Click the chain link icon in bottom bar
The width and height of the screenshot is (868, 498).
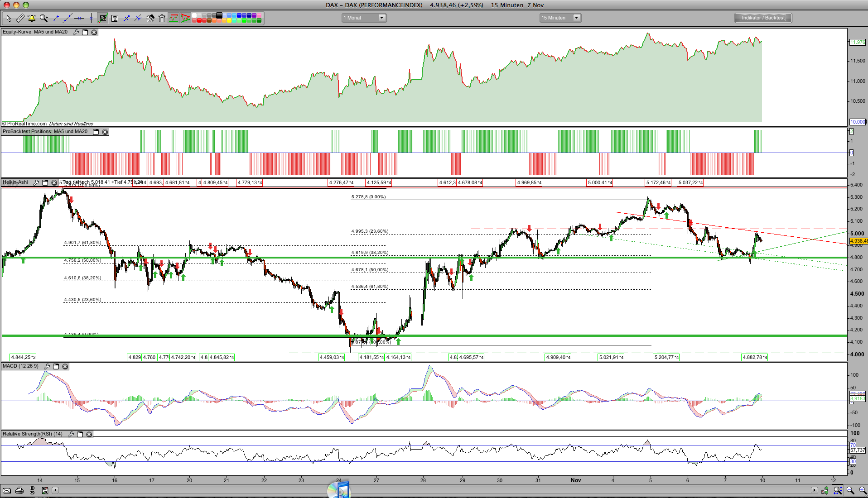32,490
